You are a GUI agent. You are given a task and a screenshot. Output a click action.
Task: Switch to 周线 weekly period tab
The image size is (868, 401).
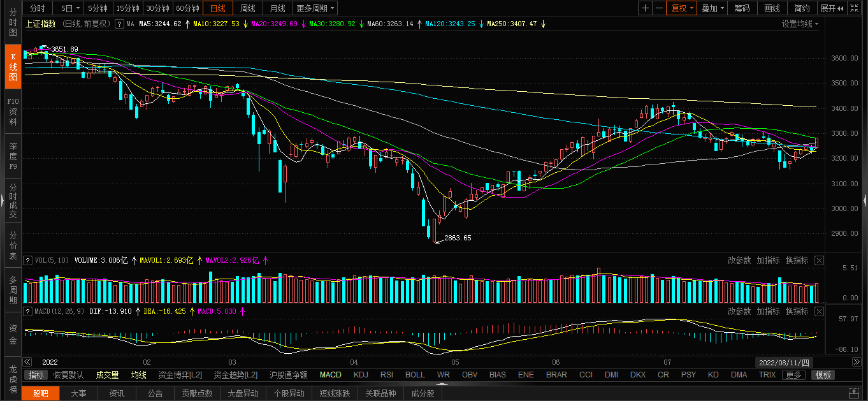(x=248, y=8)
